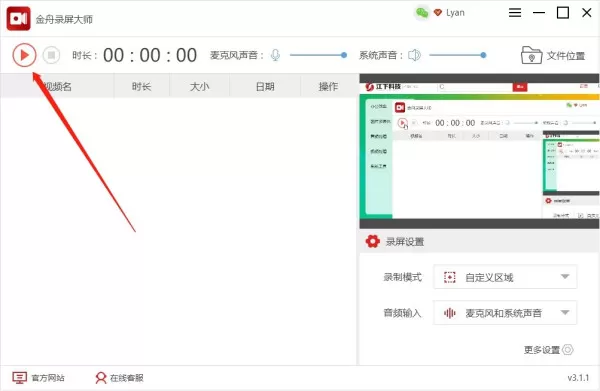Click the 时长 column header

[142, 86]
